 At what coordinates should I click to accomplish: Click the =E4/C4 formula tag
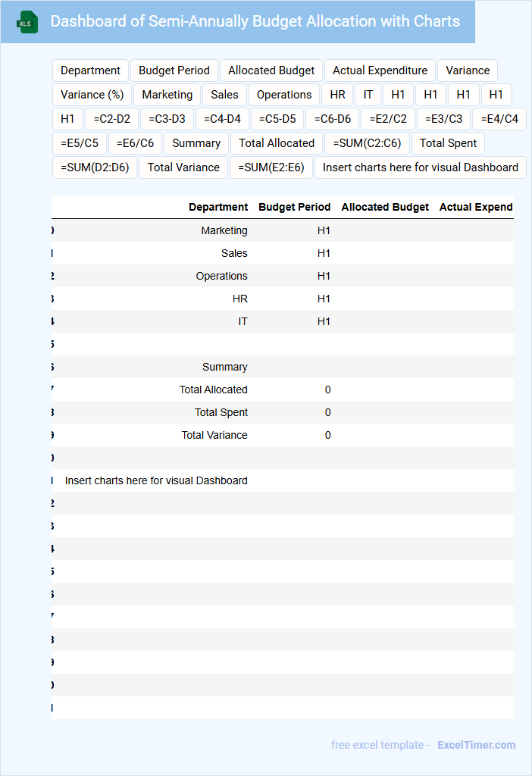pyautogui.click(x=499, y=119)
